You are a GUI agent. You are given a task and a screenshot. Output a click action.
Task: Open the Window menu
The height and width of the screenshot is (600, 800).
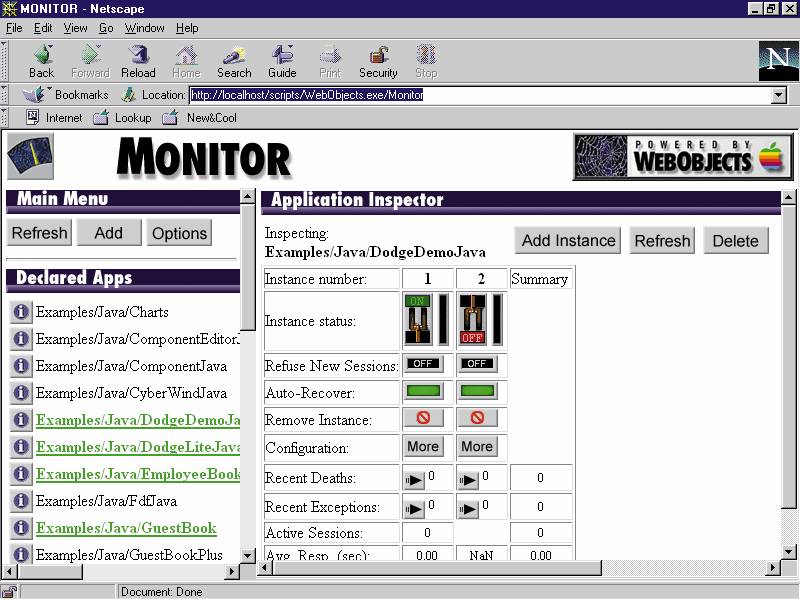click(x=144, y=28)
